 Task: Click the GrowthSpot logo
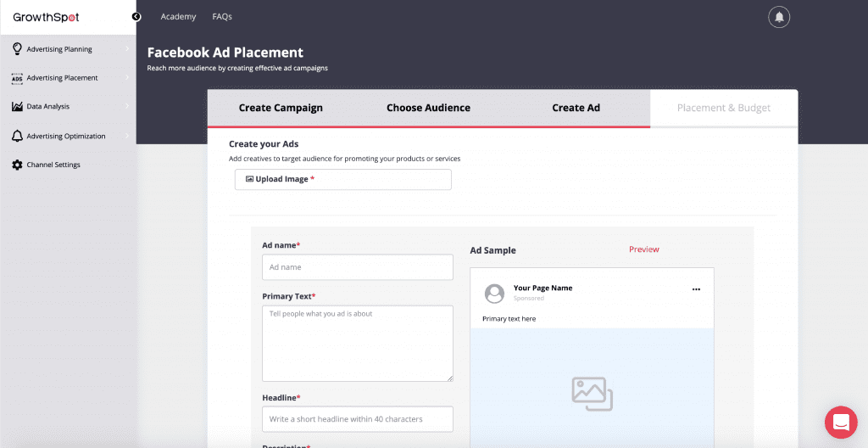(46, 17)
